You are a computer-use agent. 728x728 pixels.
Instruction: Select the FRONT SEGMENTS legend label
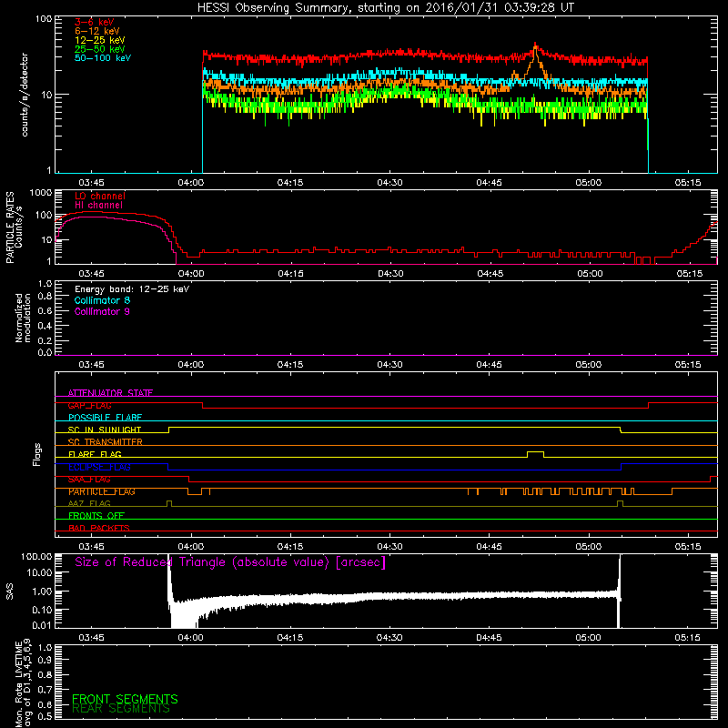pos(125,699)
